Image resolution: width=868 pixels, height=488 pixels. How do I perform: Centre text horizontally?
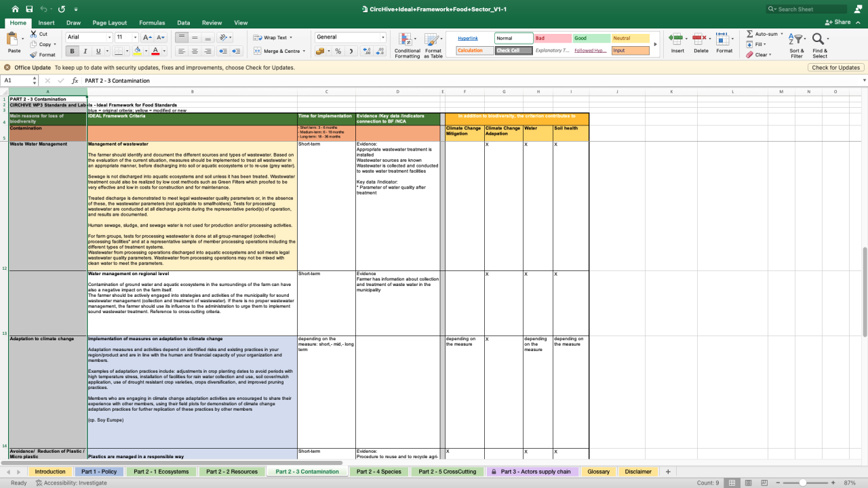(x=195, y=51)
